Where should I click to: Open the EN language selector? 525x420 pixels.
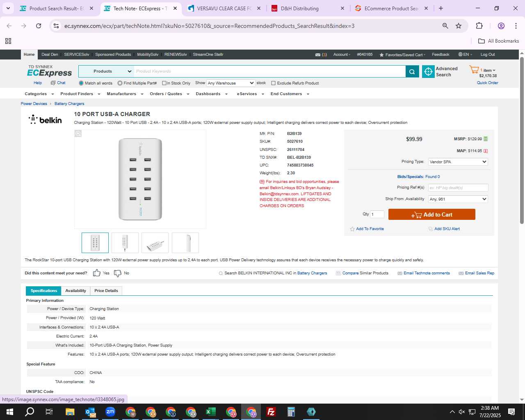pos(465,55)
